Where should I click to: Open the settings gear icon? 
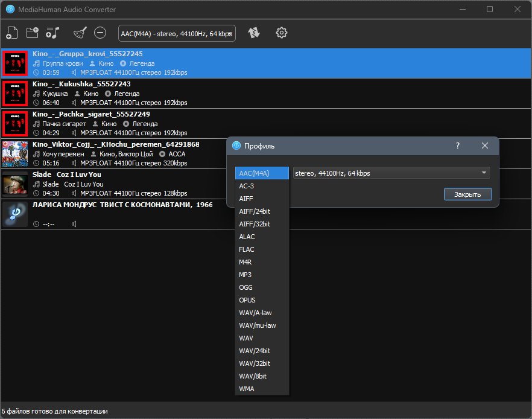tap(281, 33)
